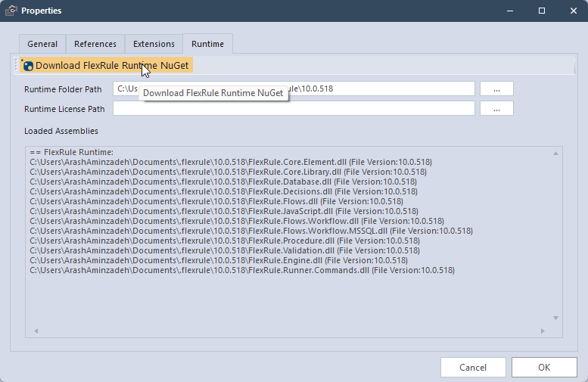
Task: Click the Runtime Folder Path label
Action: pos(63,89)
